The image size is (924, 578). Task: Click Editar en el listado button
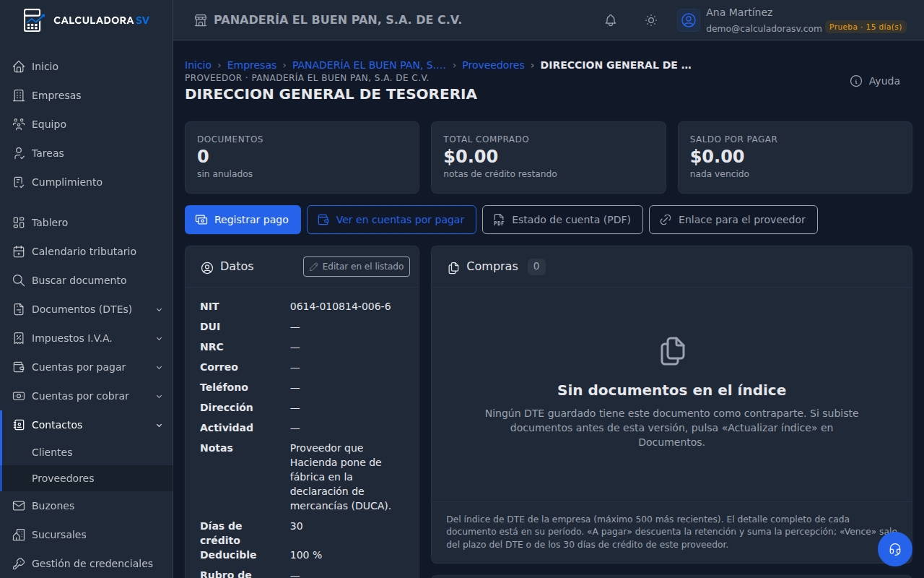pyautogui.click(x=357, y=267)
